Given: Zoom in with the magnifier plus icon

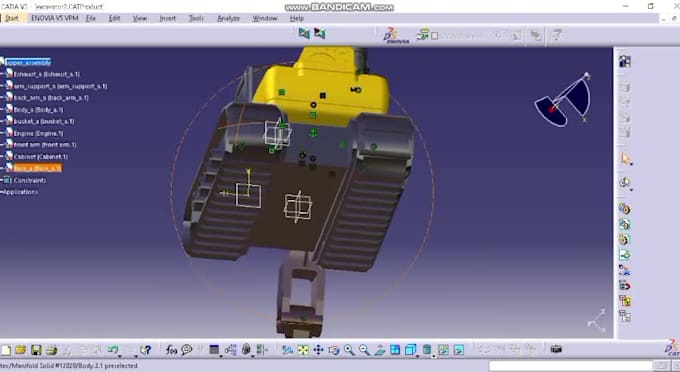Looking at the screenshot, I should [x=349, y=349].
